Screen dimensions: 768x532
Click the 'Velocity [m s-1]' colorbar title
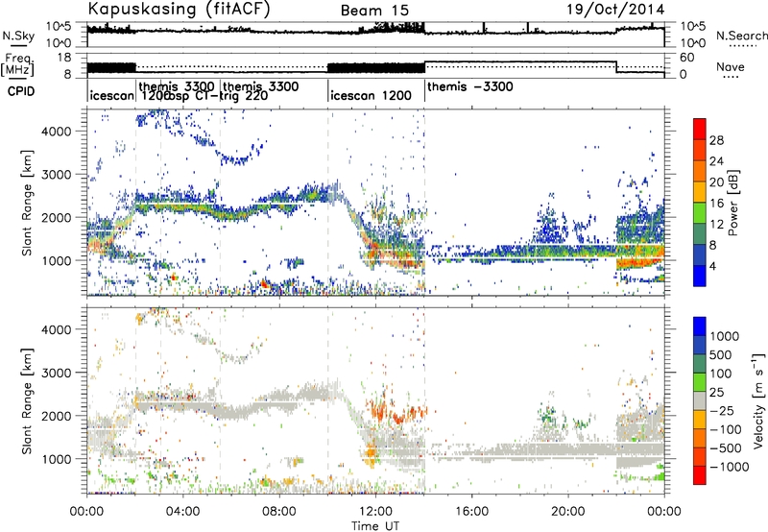coord(758,400)
